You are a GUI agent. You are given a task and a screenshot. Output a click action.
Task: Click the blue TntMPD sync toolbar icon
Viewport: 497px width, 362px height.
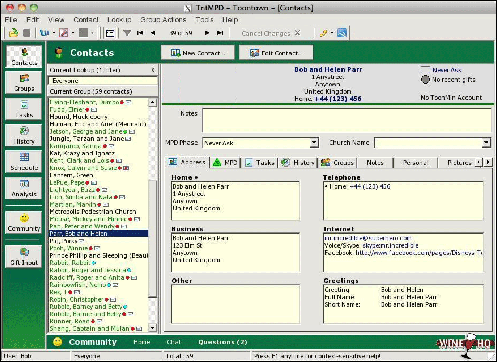tap(44, 33)
